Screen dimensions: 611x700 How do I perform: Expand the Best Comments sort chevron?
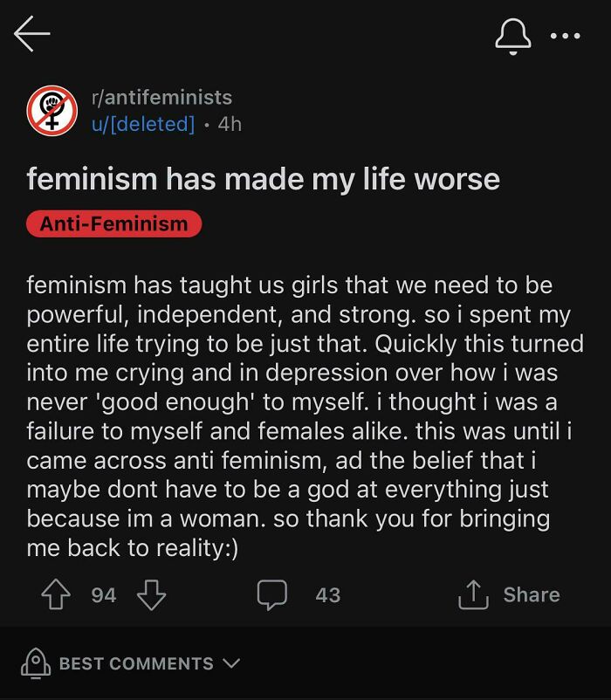230,663
